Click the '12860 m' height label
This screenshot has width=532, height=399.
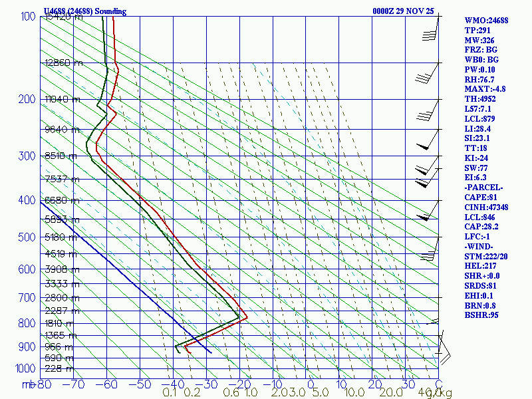click(x=64, y=63)
